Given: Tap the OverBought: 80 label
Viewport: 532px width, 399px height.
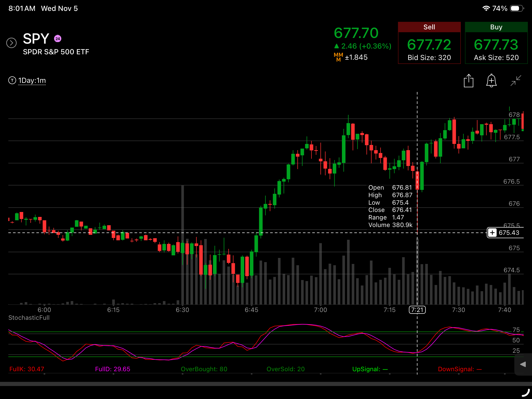Looking at the screenshot, I should [204, 369].
